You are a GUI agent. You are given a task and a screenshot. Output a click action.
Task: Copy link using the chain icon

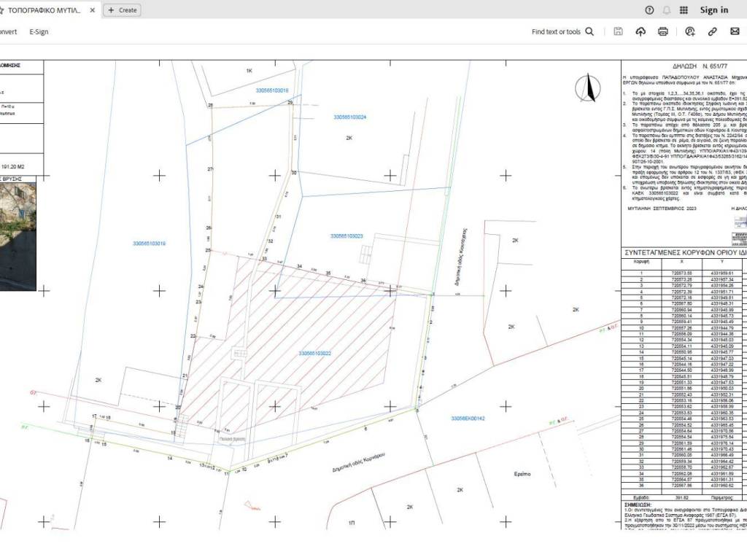713,31
